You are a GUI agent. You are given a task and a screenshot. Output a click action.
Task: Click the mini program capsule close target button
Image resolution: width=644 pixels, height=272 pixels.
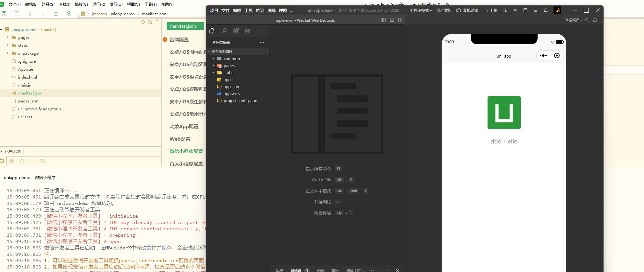coord(557,56)
